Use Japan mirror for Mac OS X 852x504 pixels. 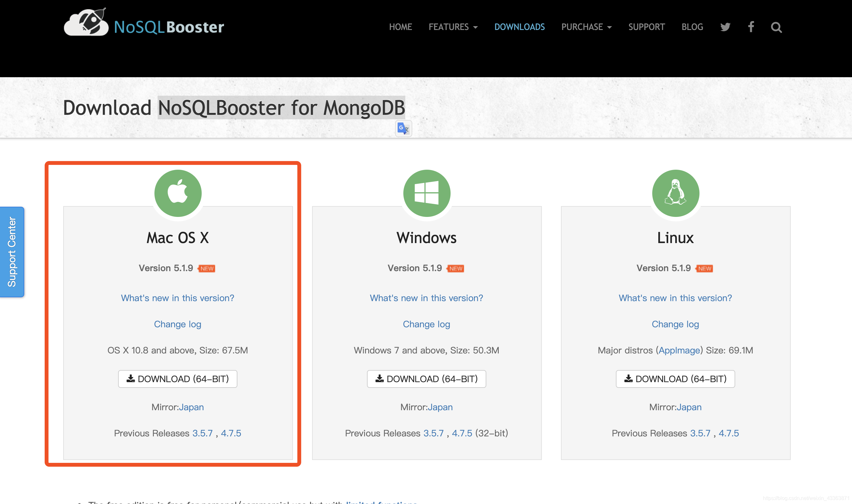coord(191,407)
